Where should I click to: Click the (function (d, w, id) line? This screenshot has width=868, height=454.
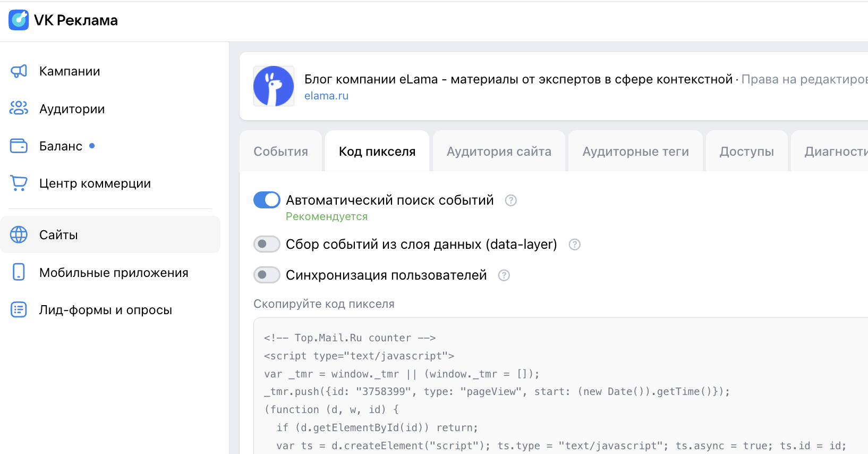[331, 410]
